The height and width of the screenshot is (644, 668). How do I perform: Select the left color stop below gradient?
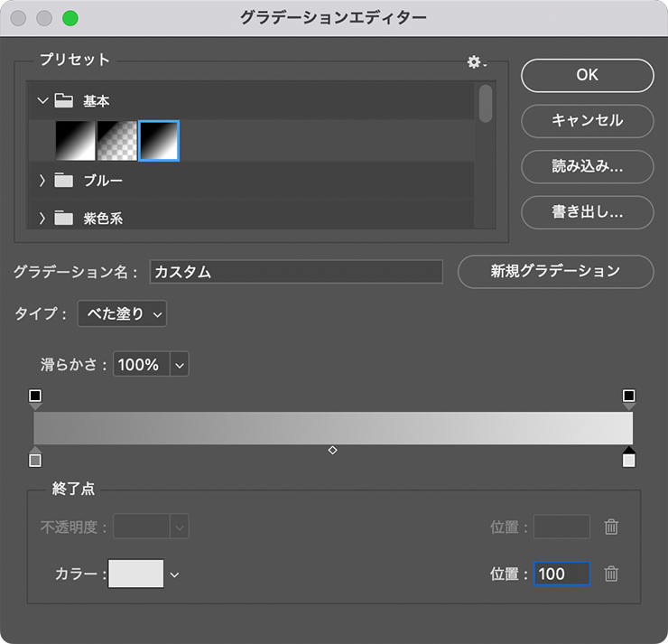(x=35, y=460)
